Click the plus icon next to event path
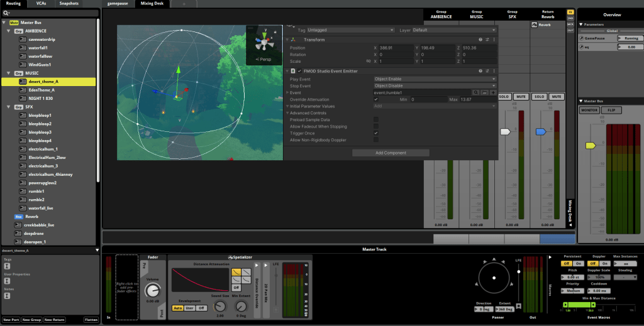 [493, 92]
